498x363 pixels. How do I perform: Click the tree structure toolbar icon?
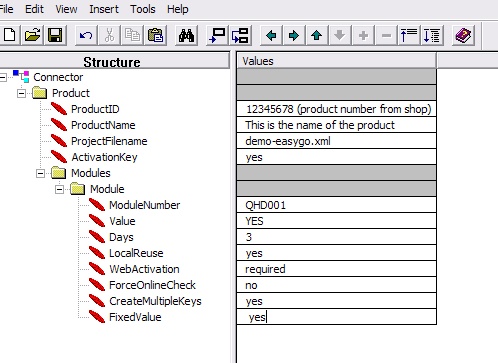pyautogui.click(x=240, y=35)
